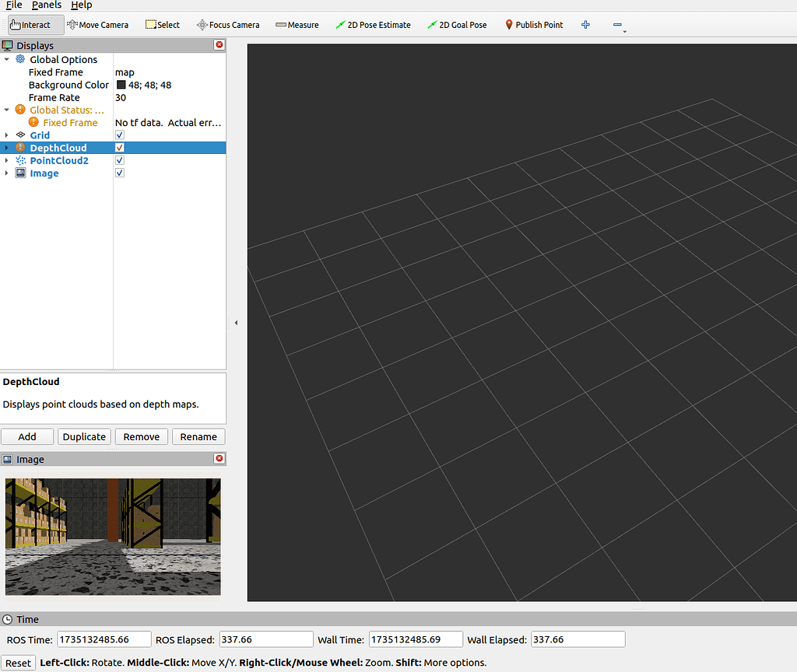Toggle visibility of the PointCloud2 display
Viewport: 797px width, 672px height.
pos(119,159)
